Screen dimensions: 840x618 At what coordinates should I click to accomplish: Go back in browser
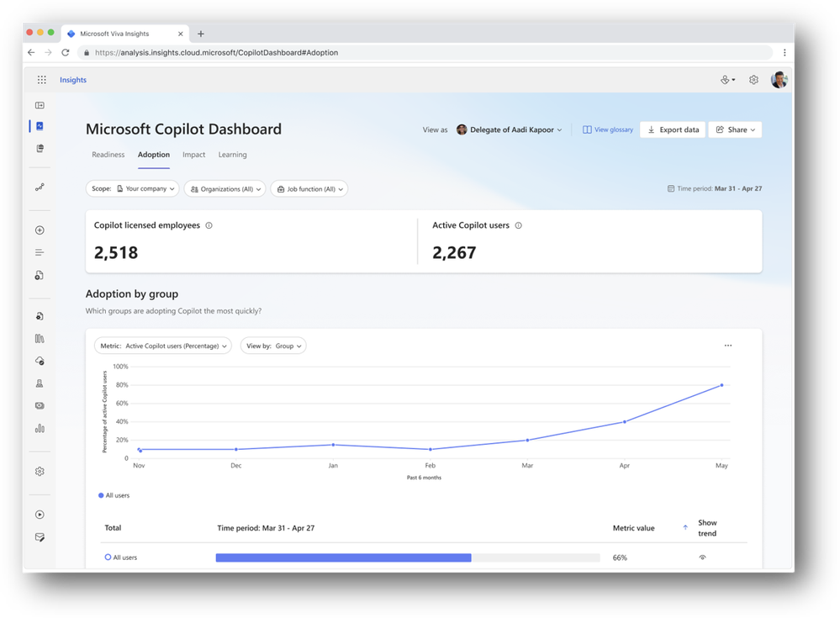pyautogui.click(x=31, y=52)
